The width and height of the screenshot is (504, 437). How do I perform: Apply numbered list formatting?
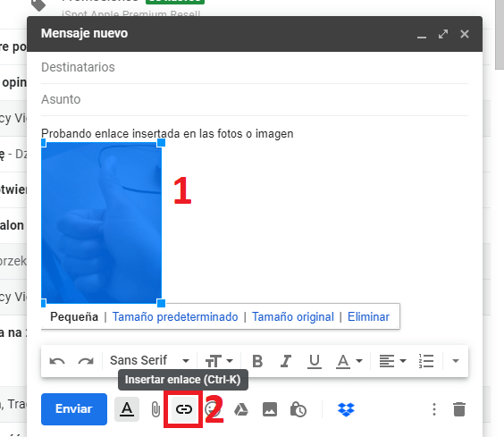click(x=426, y=361)
